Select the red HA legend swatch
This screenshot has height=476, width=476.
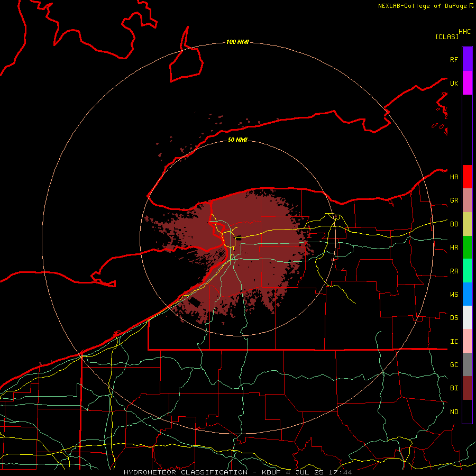pos(467,177)
